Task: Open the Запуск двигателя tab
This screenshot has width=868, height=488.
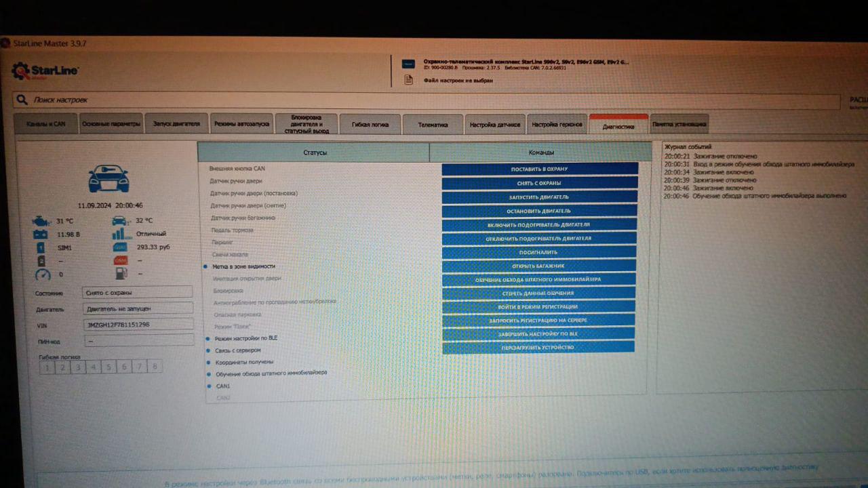Action: coord(176,124)
